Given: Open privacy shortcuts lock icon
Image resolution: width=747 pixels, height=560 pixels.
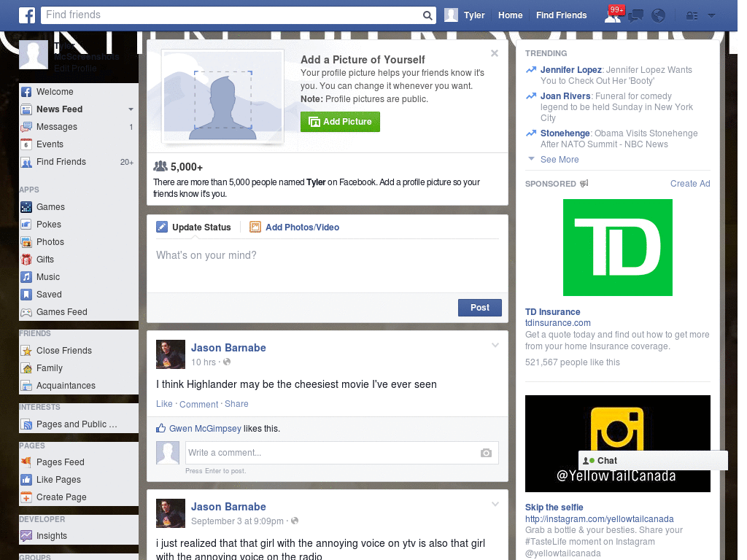Looking at the screenshot, I should (x=692, y=16).
